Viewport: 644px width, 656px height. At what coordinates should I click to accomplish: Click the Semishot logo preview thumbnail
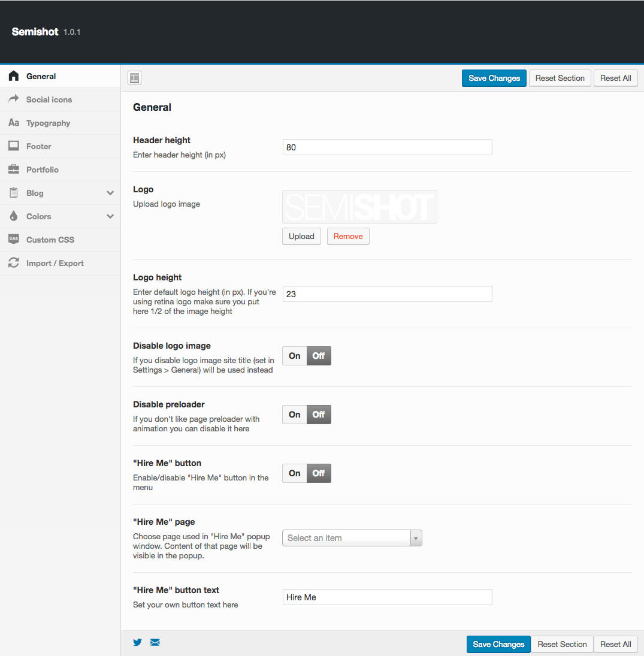[359, 207]
